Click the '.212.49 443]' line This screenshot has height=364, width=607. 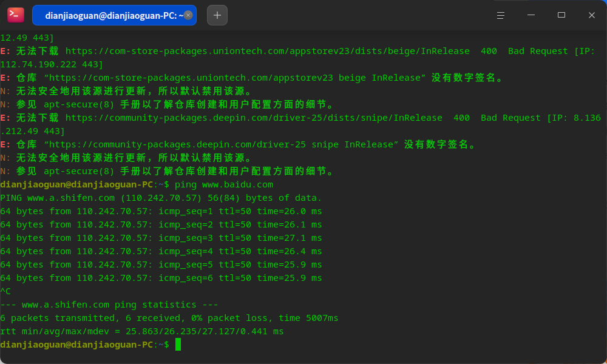(33, 131)
